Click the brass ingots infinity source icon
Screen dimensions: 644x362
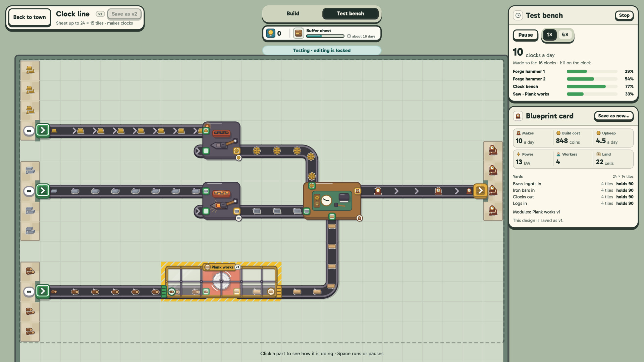29,131
